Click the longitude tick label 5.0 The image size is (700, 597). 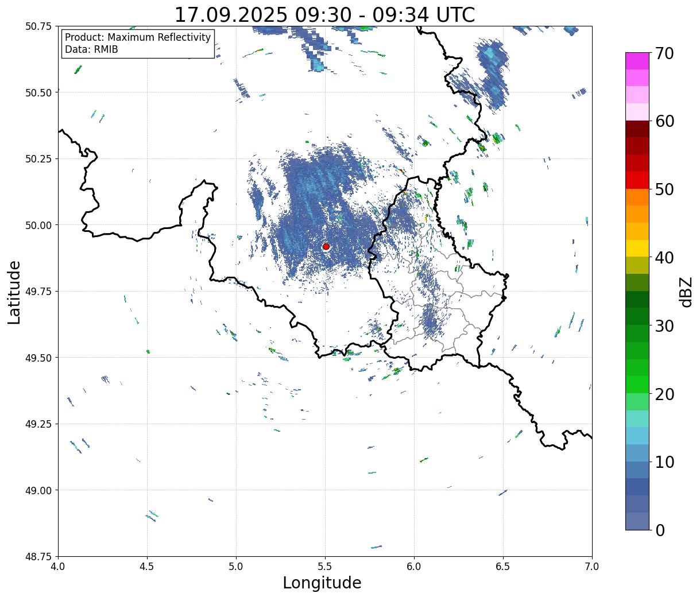click(236, 567)
